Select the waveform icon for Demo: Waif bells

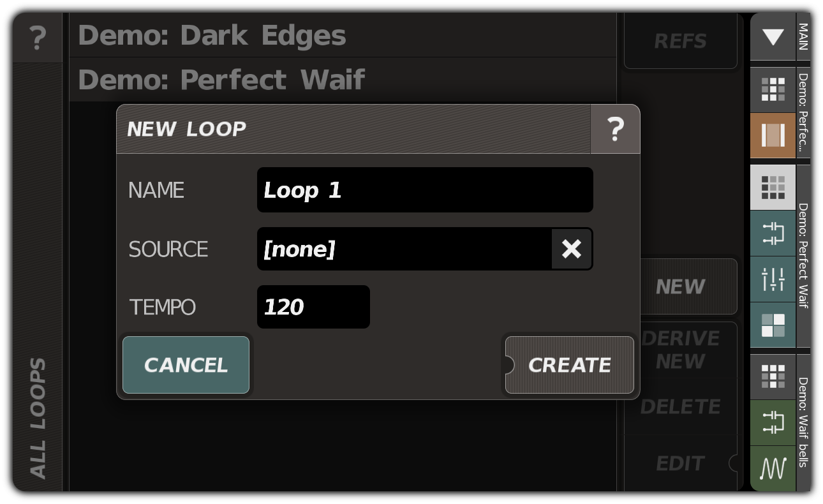coord(773,468)
